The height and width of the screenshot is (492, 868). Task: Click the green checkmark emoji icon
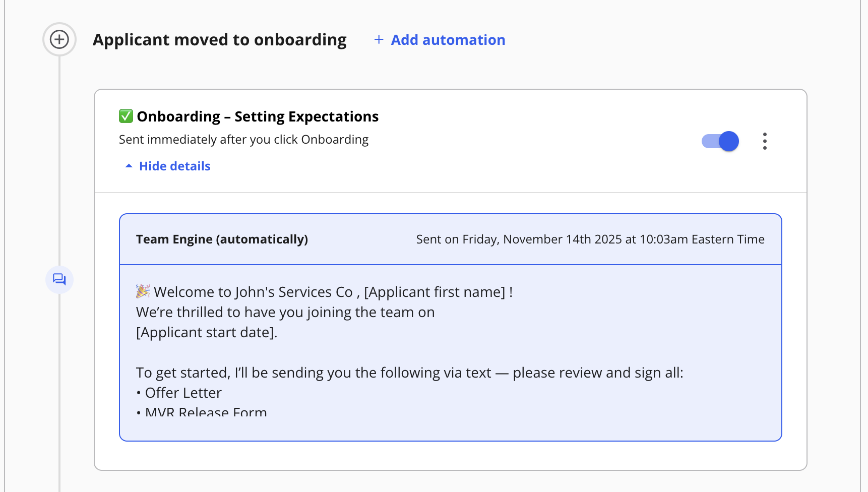(x=126, y=116)
